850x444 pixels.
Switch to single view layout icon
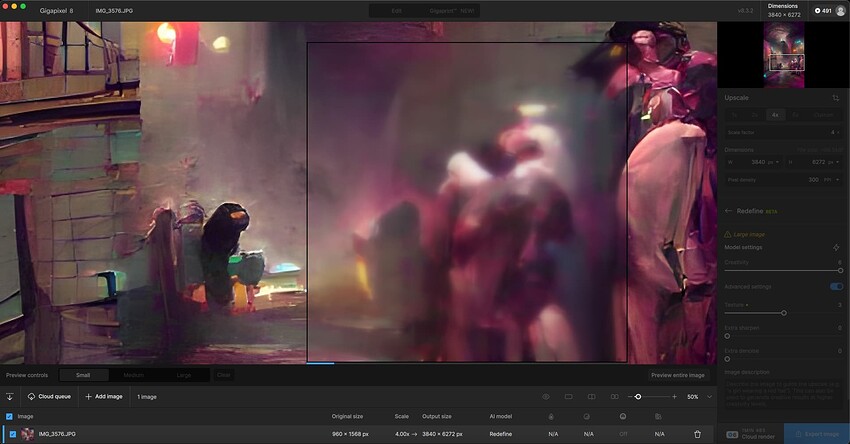[x=569, y=397]
